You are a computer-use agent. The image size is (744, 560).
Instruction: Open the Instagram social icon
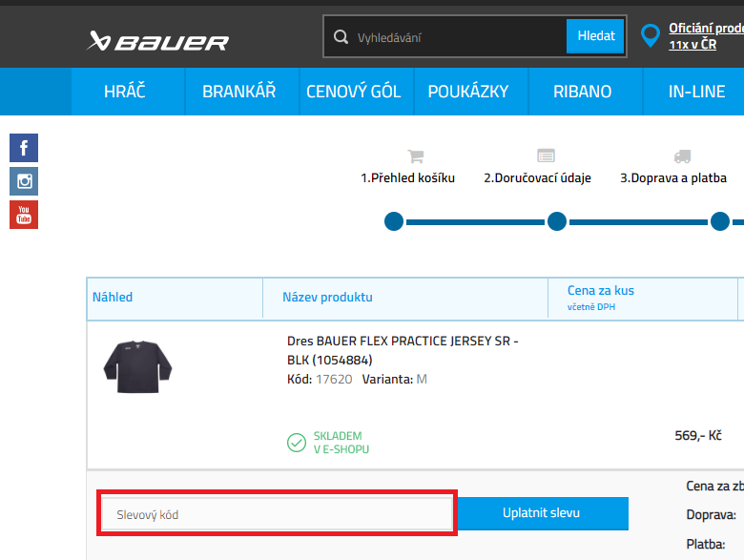coord(24,181)
